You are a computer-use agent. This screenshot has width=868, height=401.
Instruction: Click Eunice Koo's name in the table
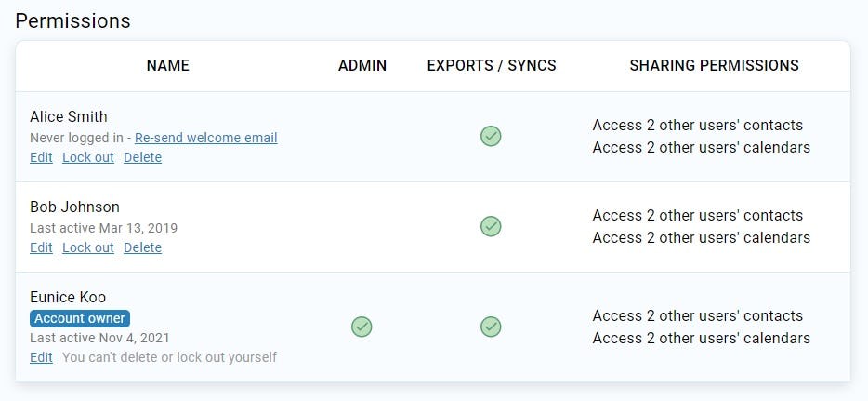pyautogui.click(x=68, y=298)
